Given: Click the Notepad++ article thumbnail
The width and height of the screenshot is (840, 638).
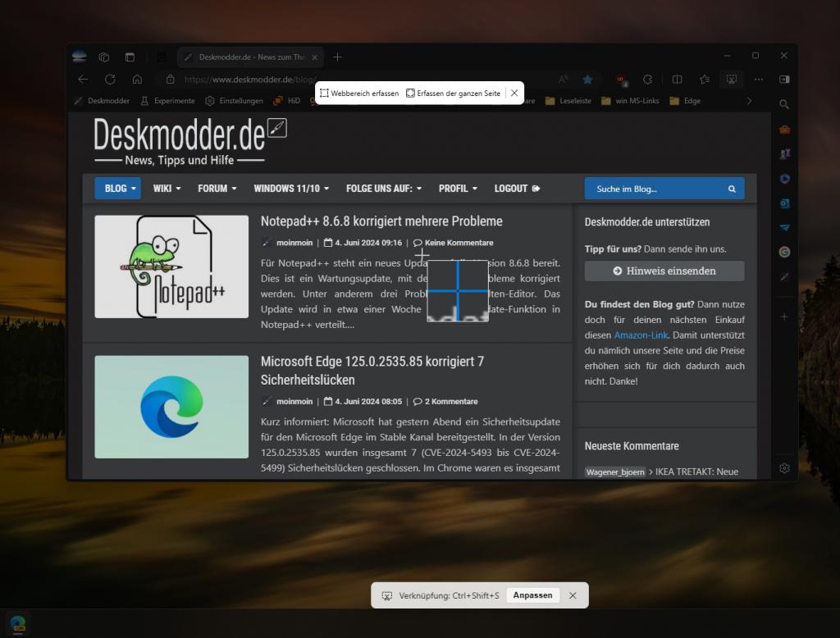Looking at the screenshot, I should pyautogui.click(x=171, y=267).
